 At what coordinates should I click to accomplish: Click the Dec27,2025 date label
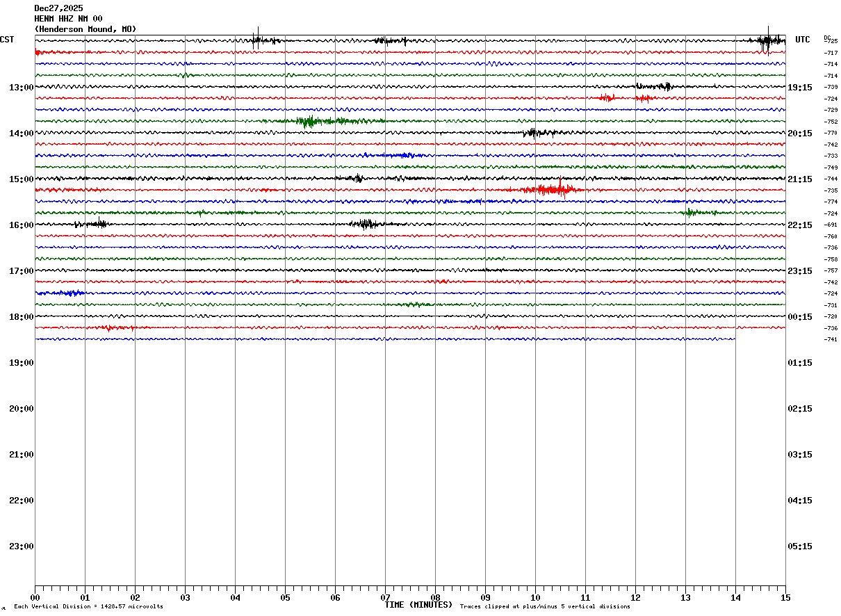pos(58,8)
